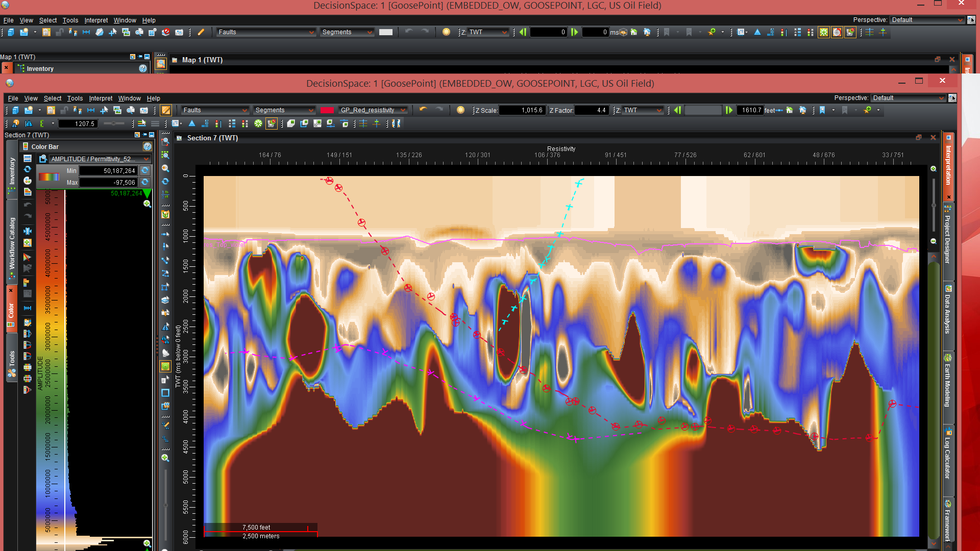Open the GP_Red_resistivity fault selector
The height and width of the screenshot is (551, 980).
[x=373, y=110]
